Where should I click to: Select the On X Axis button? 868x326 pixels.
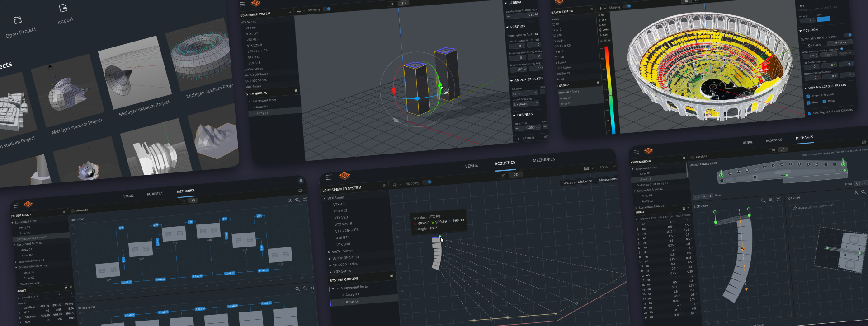pos(814,45)
